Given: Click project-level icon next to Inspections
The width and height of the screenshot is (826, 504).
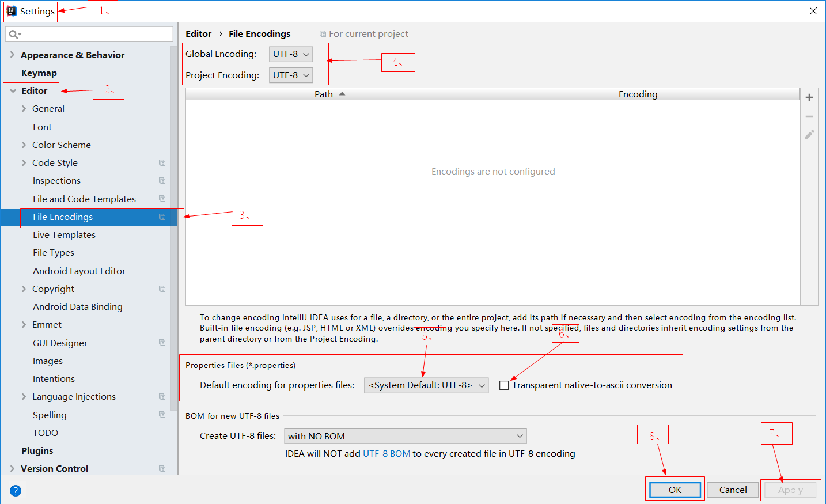Looking at the screenshot, I should click(x=162, y=181).
